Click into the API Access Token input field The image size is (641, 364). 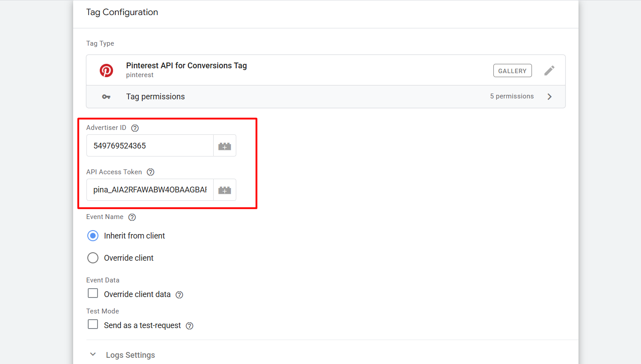click(x=150, y=190)
